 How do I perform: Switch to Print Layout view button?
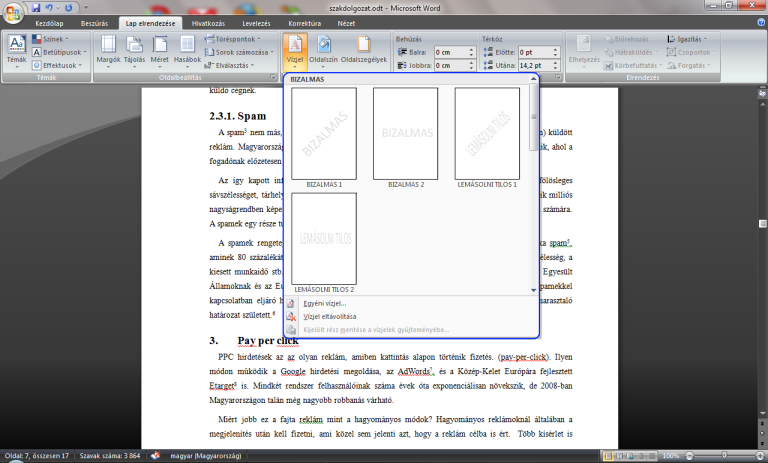click(608, 456)
